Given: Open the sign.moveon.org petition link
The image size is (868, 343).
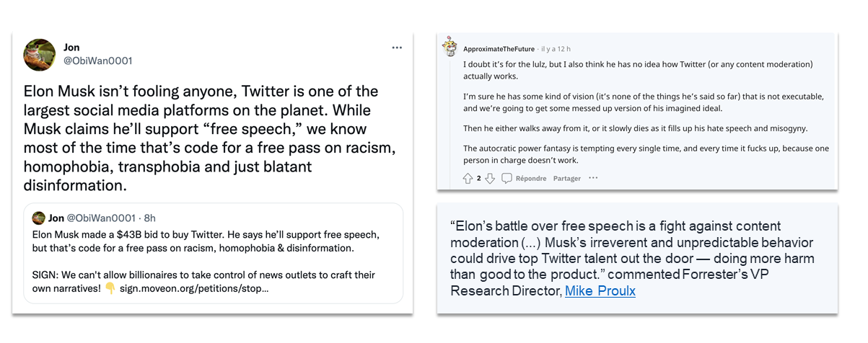Looking at the screenshot, I should pyautogui.click(x=195, y=289).
